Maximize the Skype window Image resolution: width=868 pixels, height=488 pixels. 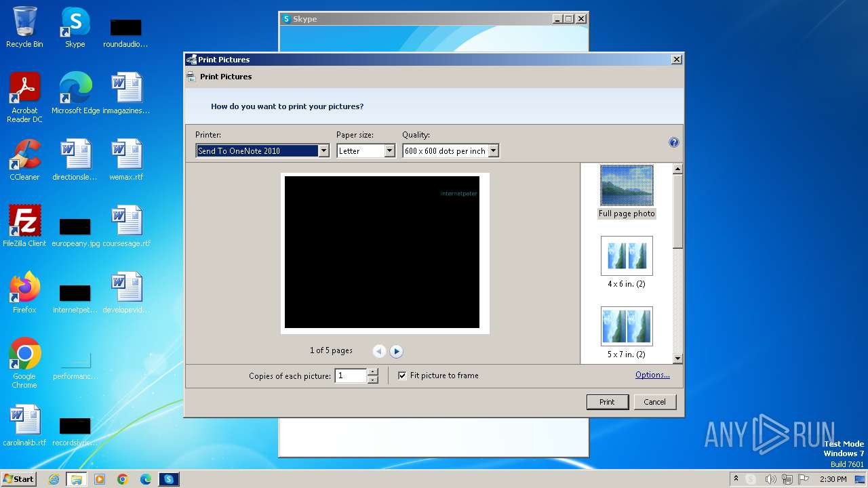click(568, 19)
